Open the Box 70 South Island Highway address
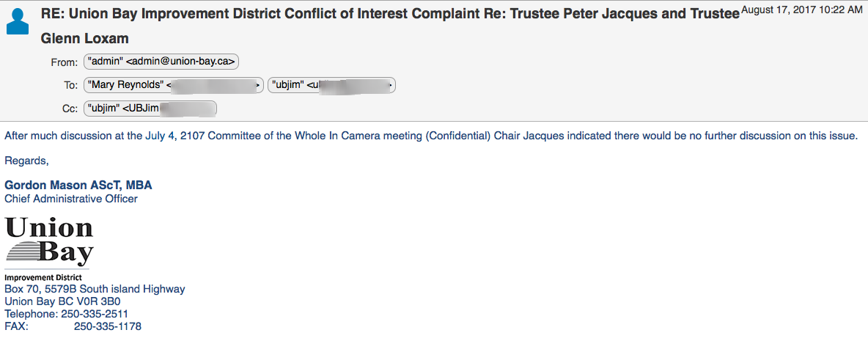 [x=95, y=289]
